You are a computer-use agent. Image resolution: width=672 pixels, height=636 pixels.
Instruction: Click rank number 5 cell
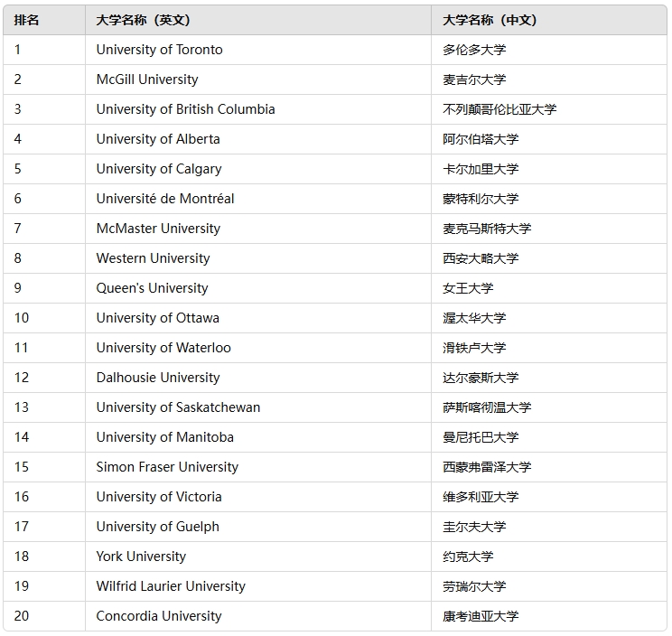click(44, 169)
